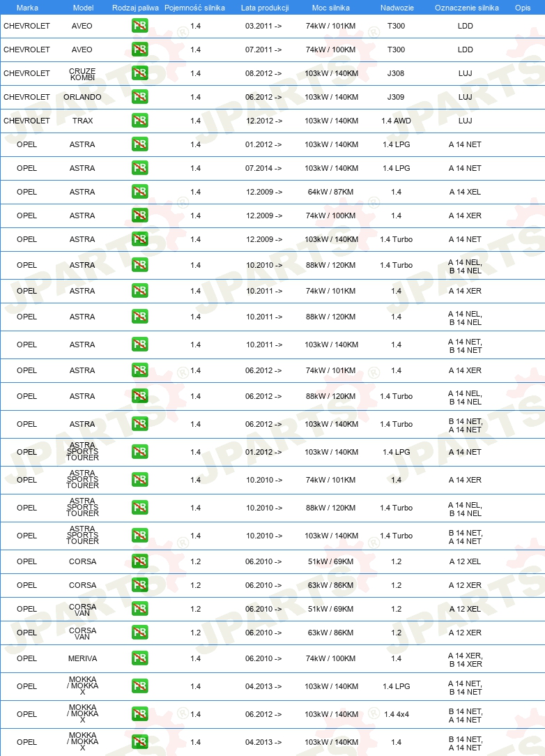Click the Model column header

tap(83, 8)
